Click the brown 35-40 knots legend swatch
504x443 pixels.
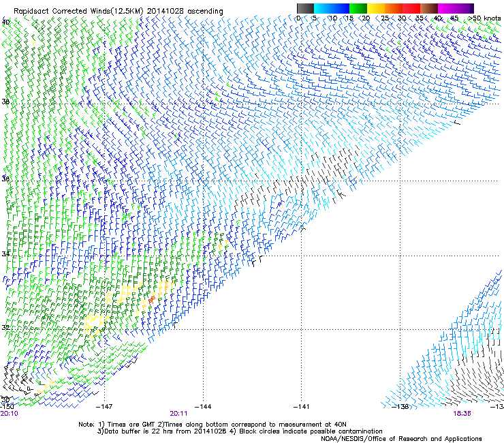(x=429, y=8)
